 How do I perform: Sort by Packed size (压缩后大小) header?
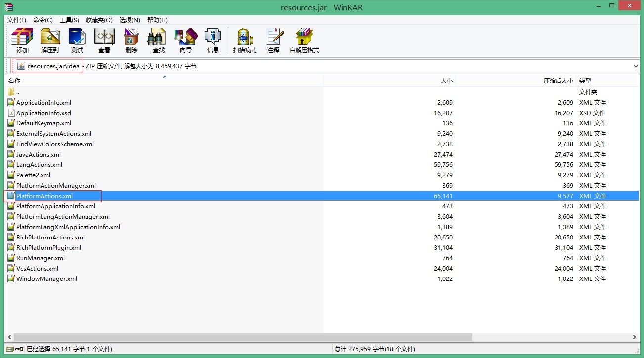[516, 80]
